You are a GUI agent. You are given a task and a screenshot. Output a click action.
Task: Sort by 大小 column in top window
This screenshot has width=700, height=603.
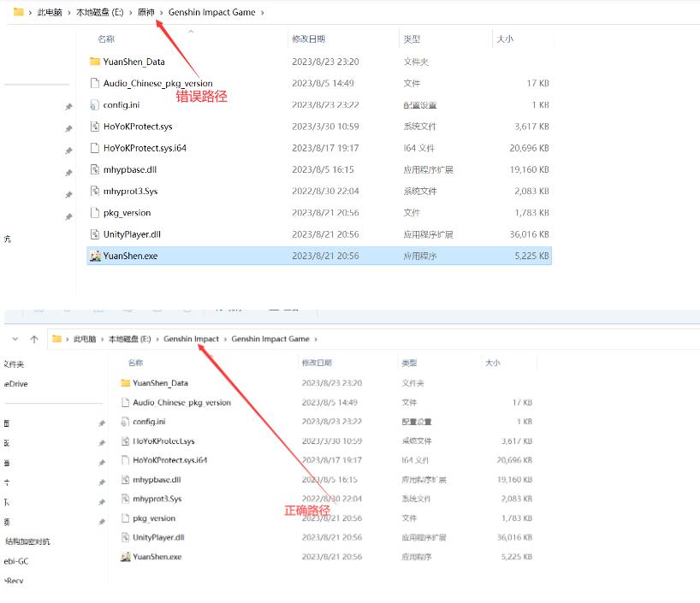pyautogui.click(x=505, y=38)
